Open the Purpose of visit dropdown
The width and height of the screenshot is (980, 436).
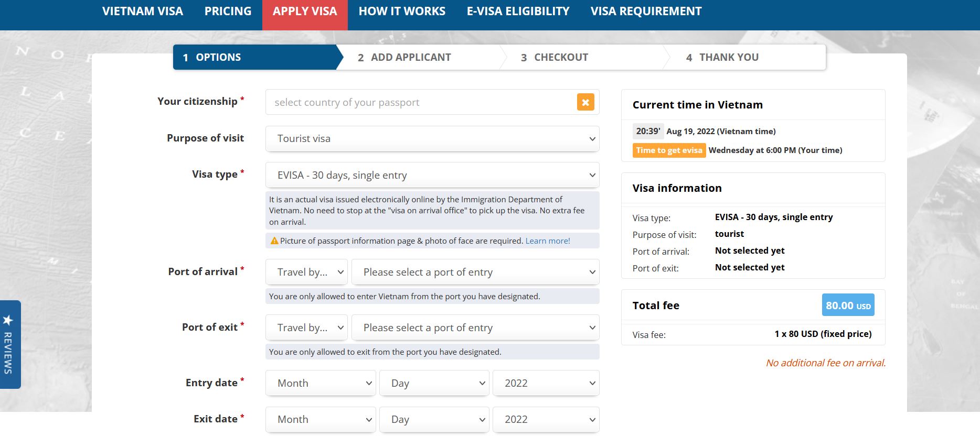pyautogui.click(x=432, y=139)
